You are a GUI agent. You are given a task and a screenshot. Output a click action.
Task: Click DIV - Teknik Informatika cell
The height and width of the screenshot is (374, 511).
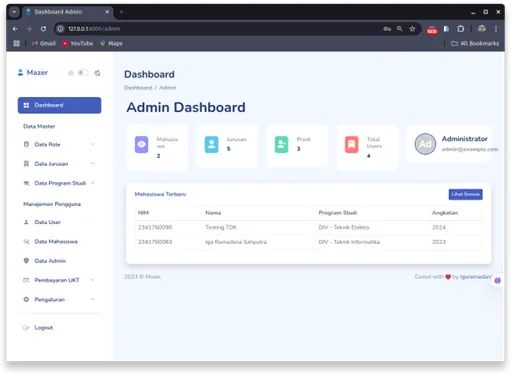(x=349, y=242)
